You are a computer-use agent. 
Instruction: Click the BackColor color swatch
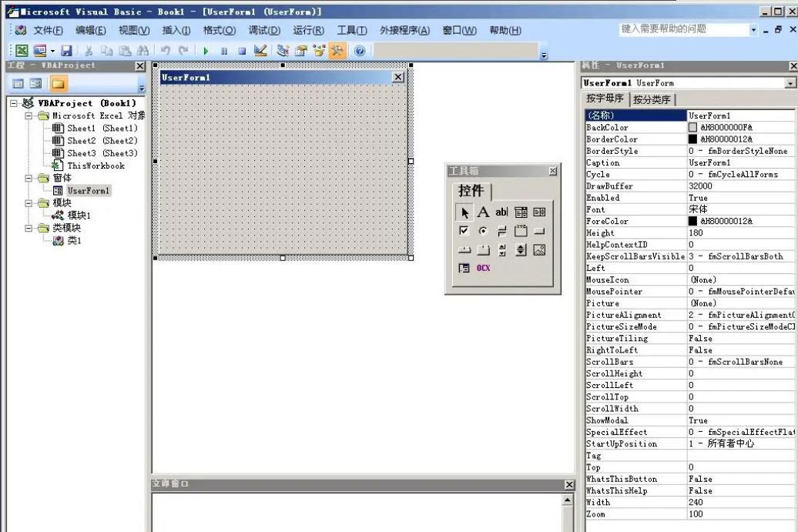(692, 127)
